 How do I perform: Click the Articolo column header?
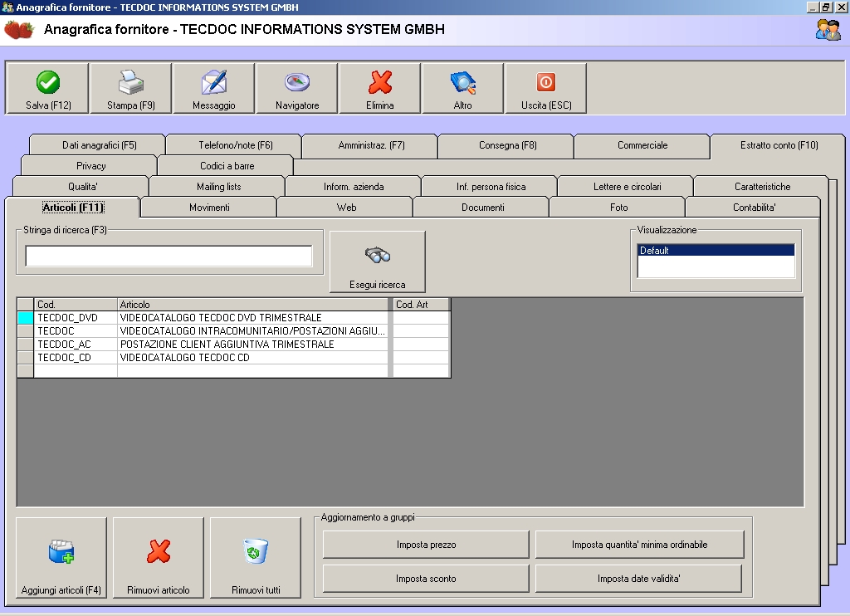[x=252, y=304]
